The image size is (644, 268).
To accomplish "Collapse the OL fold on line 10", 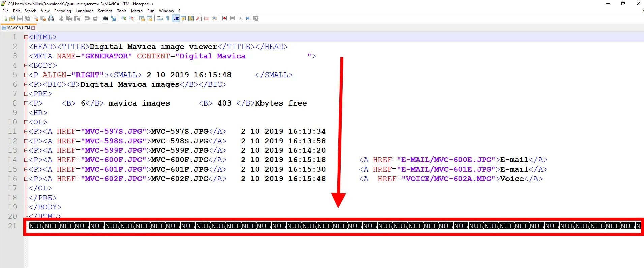I will 26,122.
